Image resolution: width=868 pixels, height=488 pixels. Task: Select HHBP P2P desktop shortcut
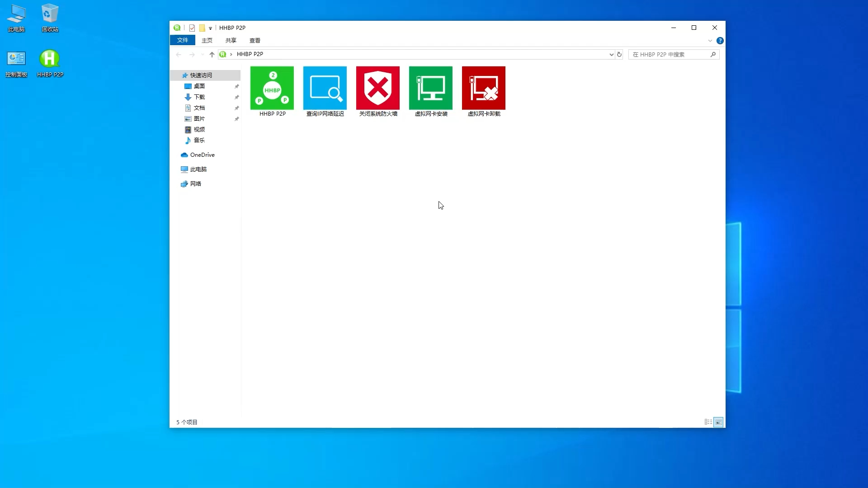click(x=50, y=64)
